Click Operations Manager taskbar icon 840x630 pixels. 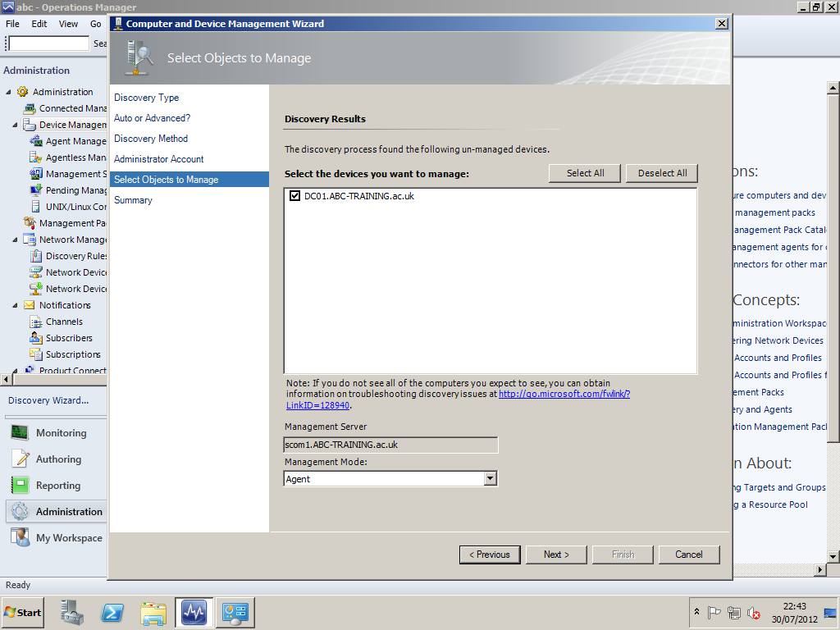click(x=194, y=612)
